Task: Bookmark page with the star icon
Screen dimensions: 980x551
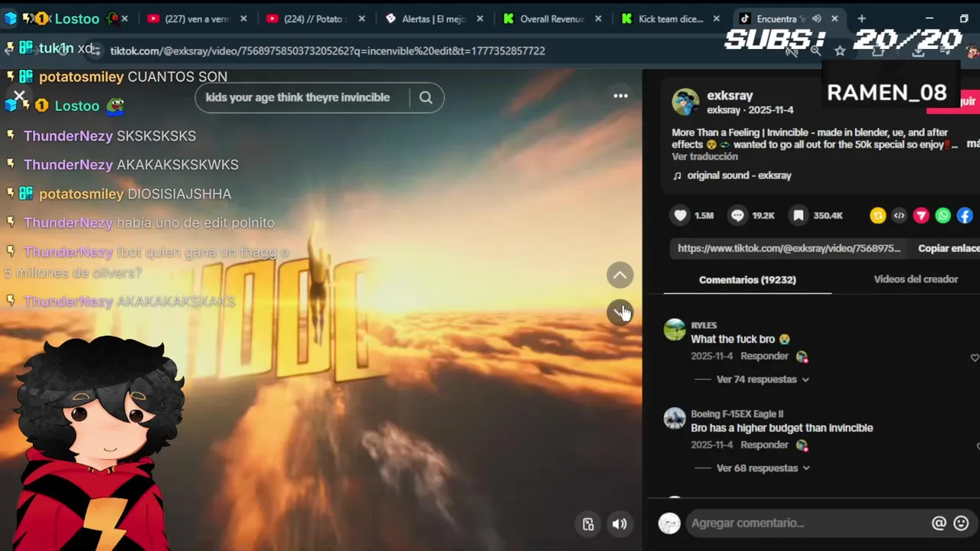Action: [x=840, y=51]
